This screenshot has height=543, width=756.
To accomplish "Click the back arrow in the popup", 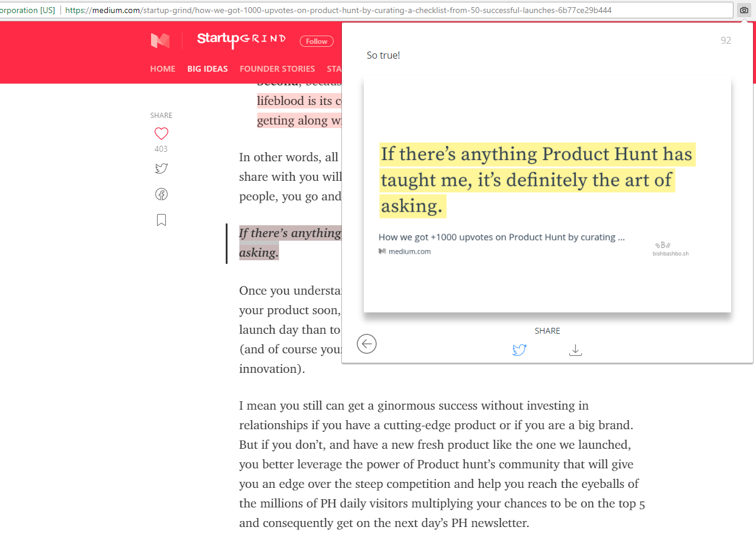I will (367, 344).
